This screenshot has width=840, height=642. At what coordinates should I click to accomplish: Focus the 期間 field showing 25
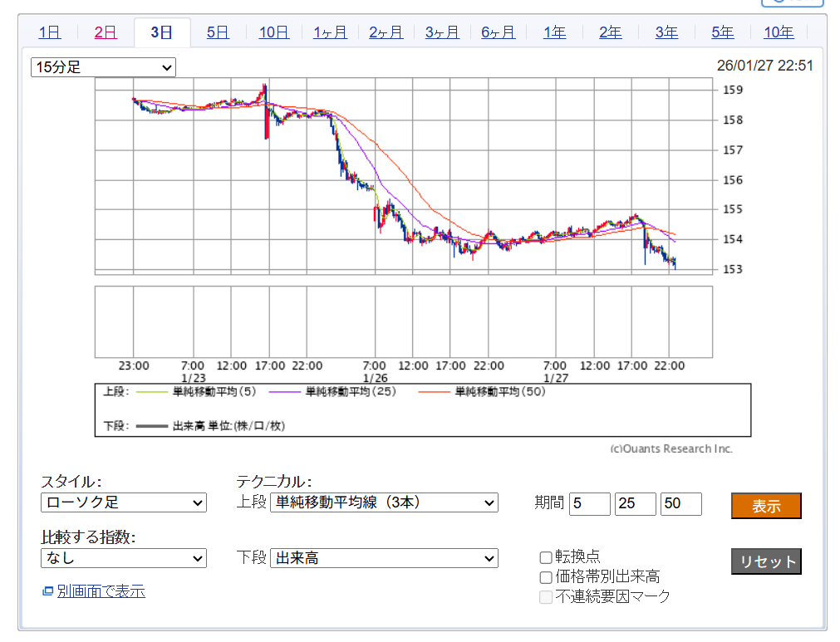pyautogui.click(x=635, y=503)
